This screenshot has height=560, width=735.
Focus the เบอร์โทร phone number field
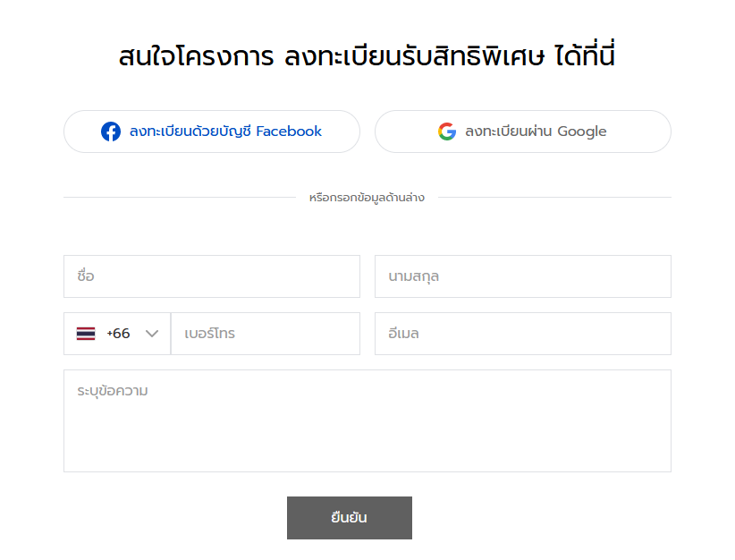pyautogui.click(x=266, y=334)
